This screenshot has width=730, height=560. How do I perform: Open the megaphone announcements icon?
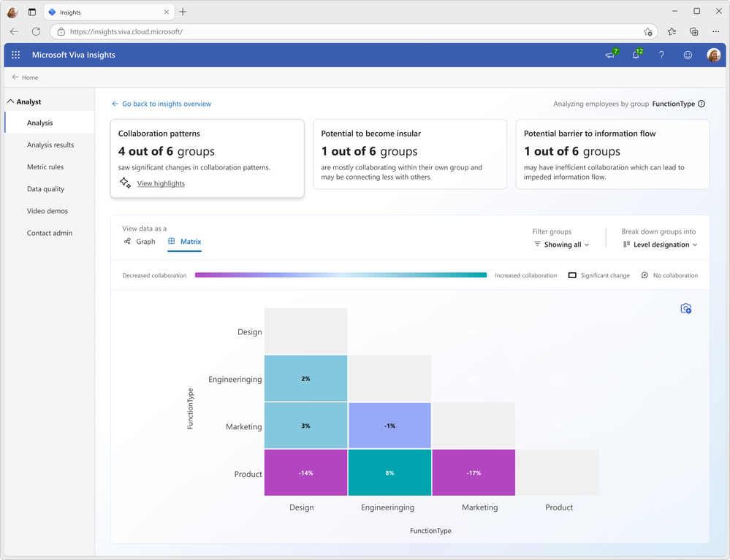point(610,55)
